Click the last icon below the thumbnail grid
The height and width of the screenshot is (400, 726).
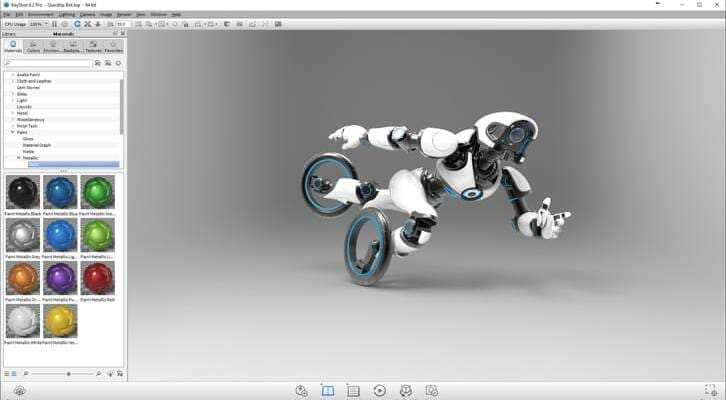(x=120, y=374)
